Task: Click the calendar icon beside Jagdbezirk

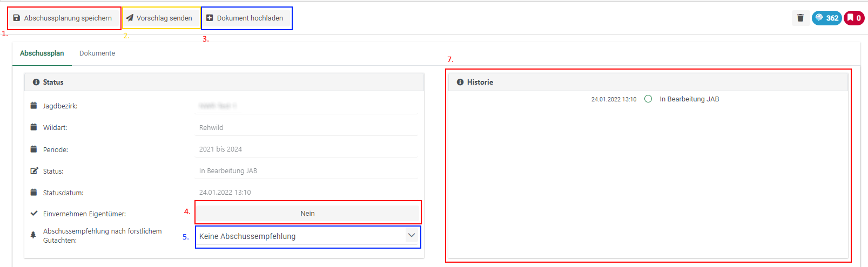Action: click(x=33, y=106)
